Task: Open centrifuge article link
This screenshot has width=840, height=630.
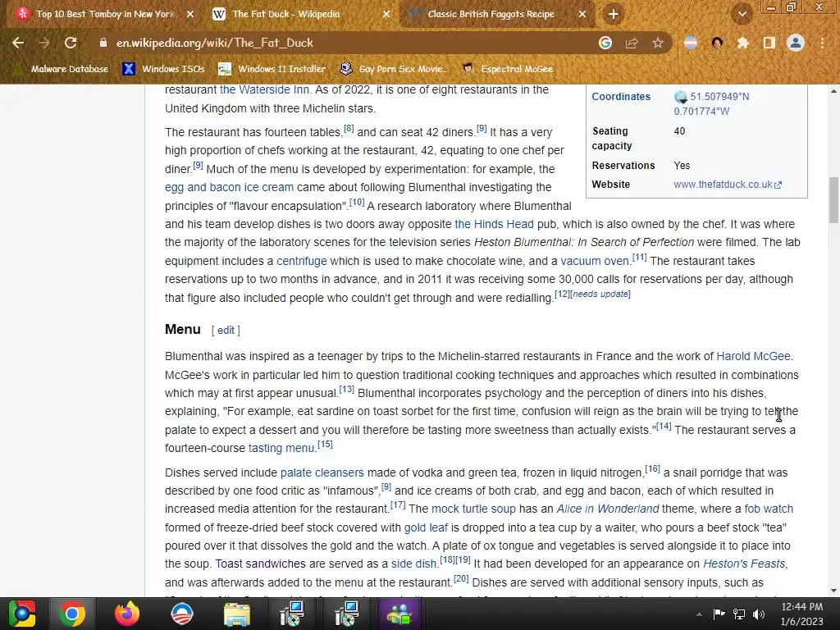Action: [x=302, y=262]
